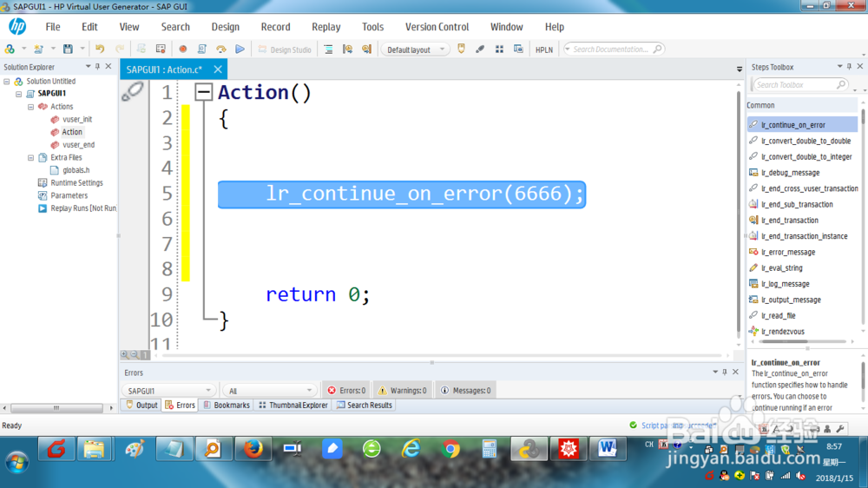Click the breakpoint list toolbar icon
The height and width of the screenshot is (488, 868).
pos(161,49)
